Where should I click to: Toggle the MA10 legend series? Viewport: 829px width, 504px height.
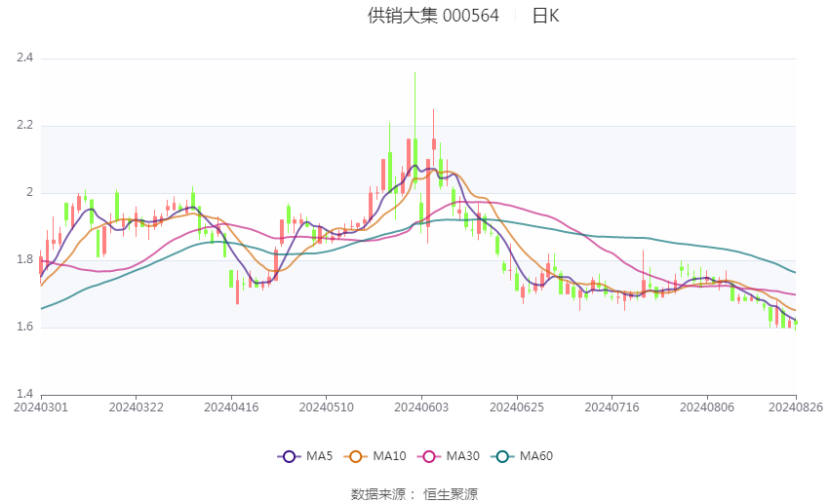coord(375,456)
